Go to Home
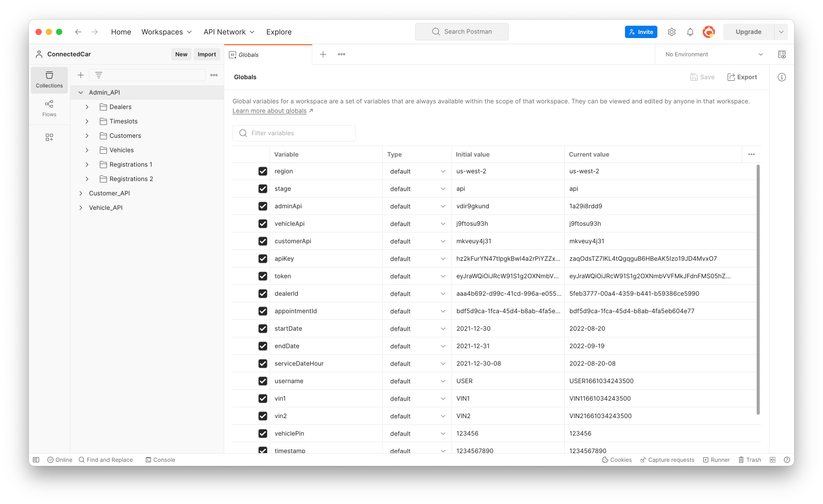 click(121, 32)
